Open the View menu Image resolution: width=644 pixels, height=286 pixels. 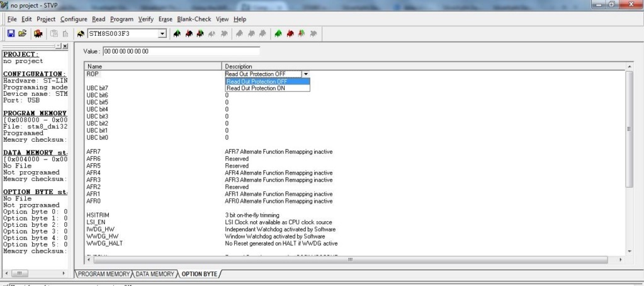pos(222,19)
